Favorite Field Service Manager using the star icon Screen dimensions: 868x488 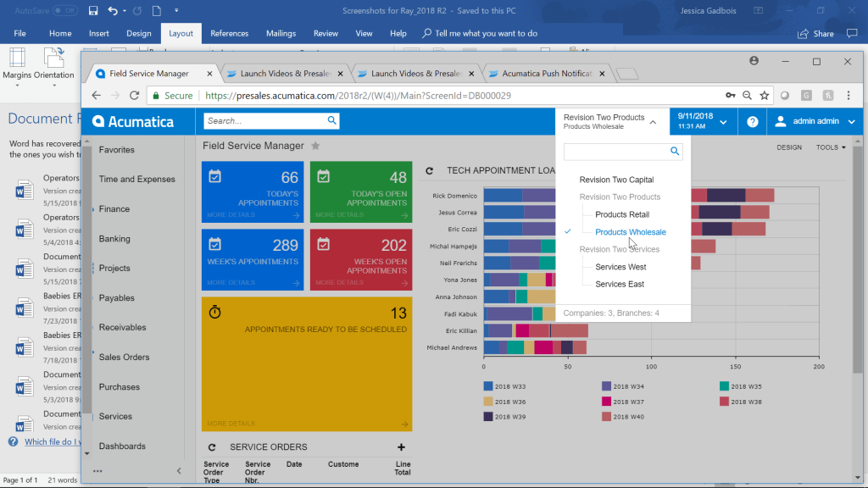coord(314,145)
